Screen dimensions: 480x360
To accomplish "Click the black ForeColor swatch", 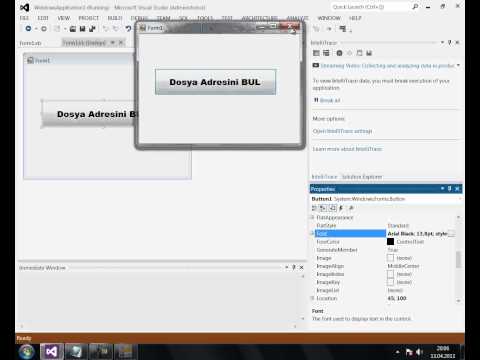I will [x=390, y=242].
